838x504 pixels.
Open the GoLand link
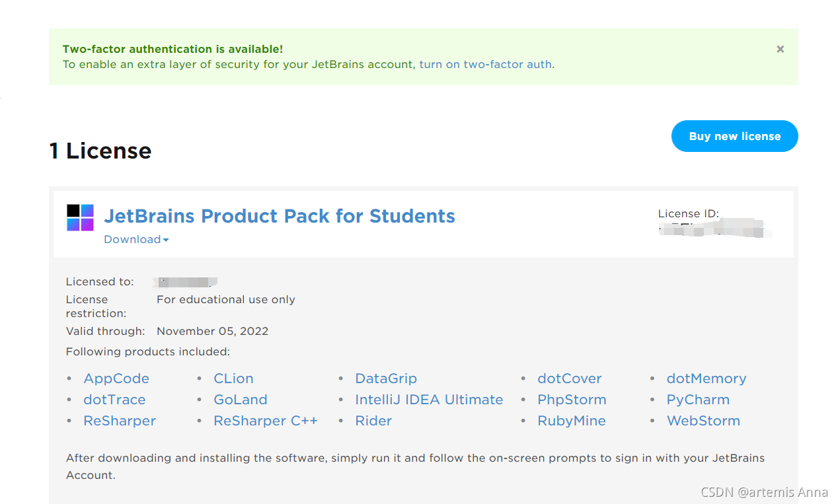tap(241, 400)
